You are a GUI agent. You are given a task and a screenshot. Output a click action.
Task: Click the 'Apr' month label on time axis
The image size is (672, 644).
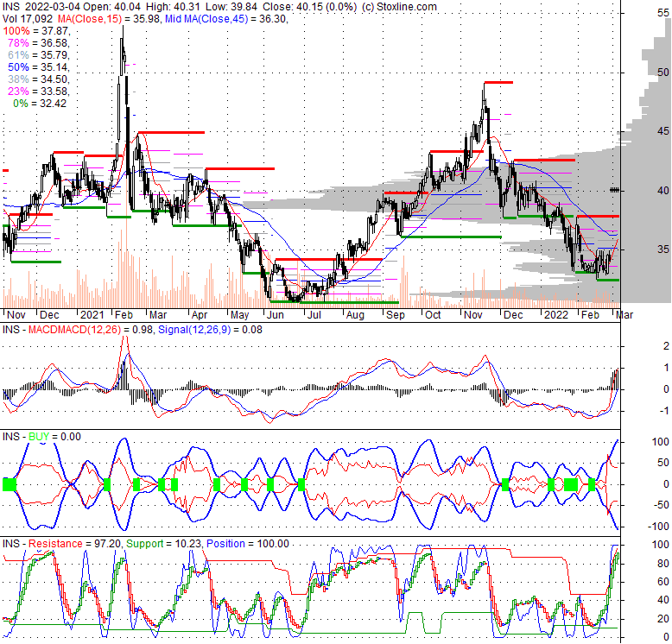click(x=200, y=315)
